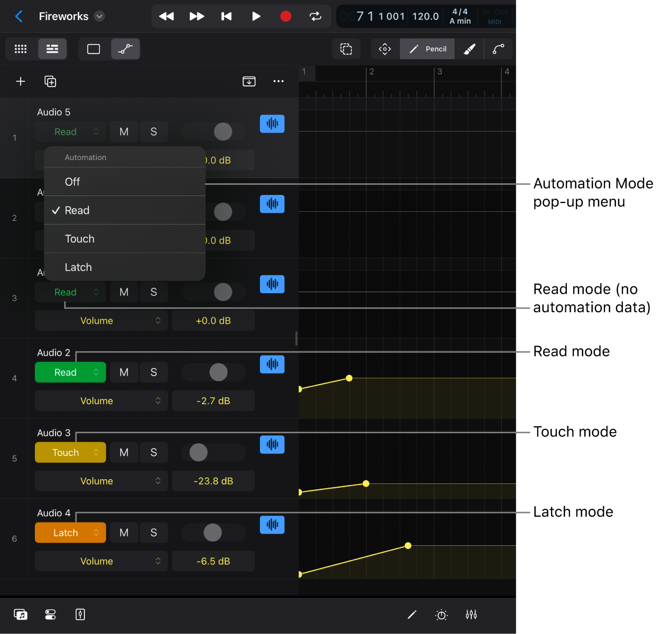Add a new track with the plus button
This screenshot has height=634, width=672.
click(x=21, y=81)
